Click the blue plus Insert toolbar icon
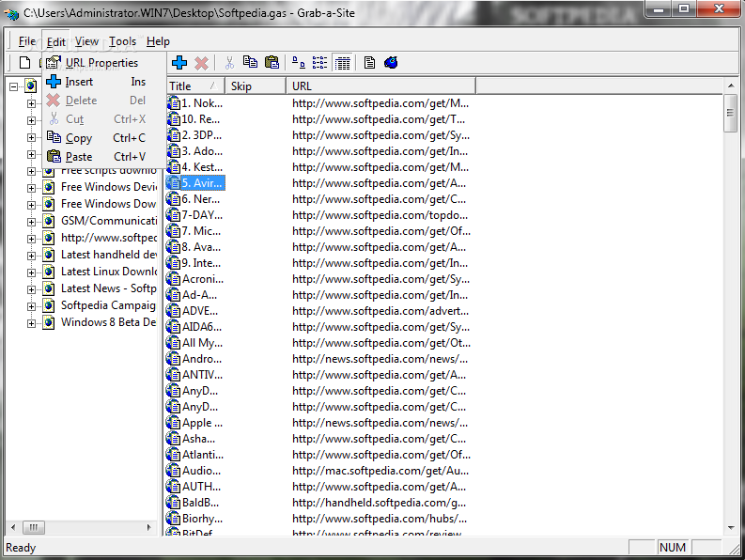The image size is (745, 560). click(x=179, y=63)
